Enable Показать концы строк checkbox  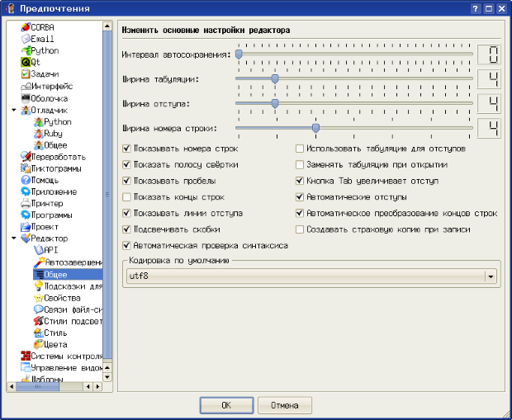point(126,197)
